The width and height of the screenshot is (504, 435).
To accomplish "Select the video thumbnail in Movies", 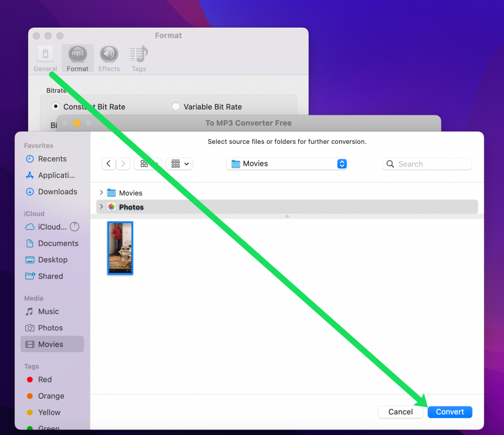I will 120,248.
